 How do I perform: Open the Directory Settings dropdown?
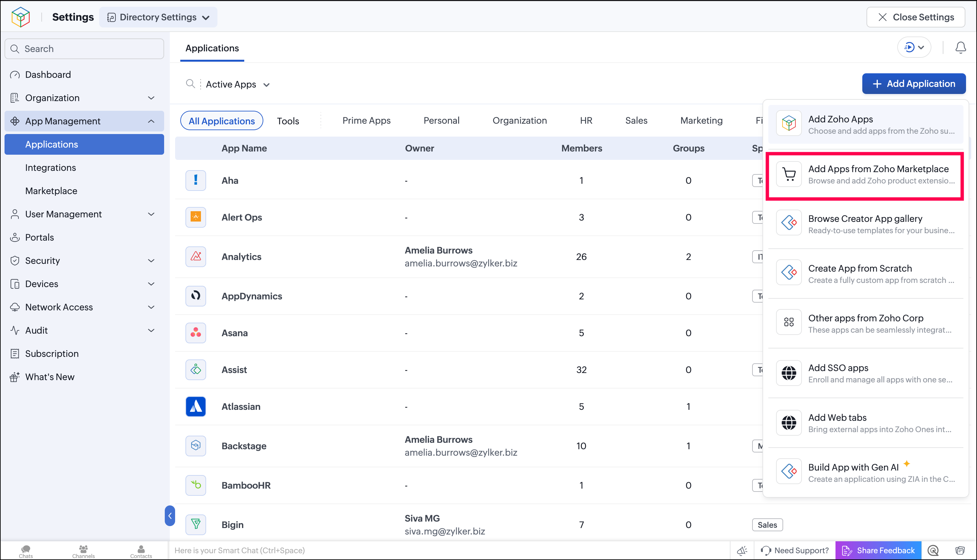pos(158,17)
